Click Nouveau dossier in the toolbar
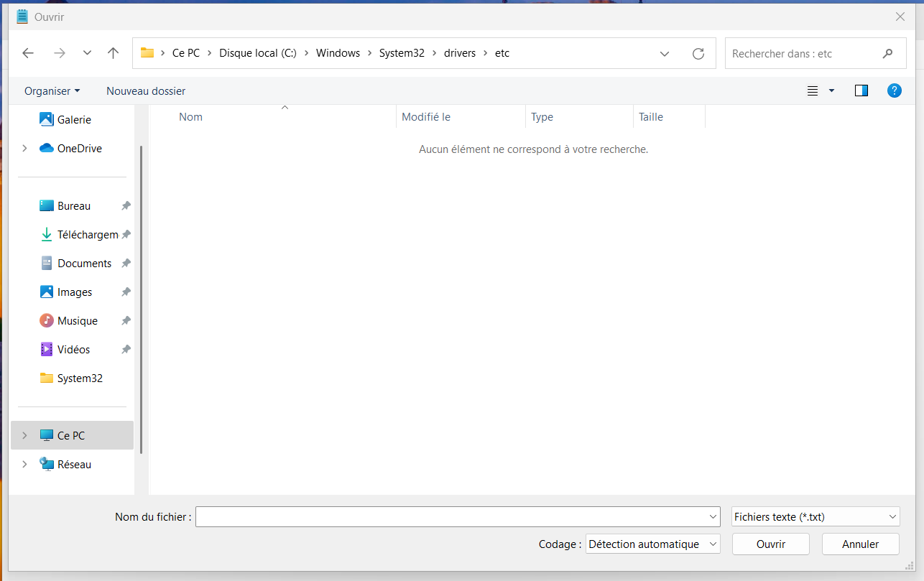 point(146,91)
